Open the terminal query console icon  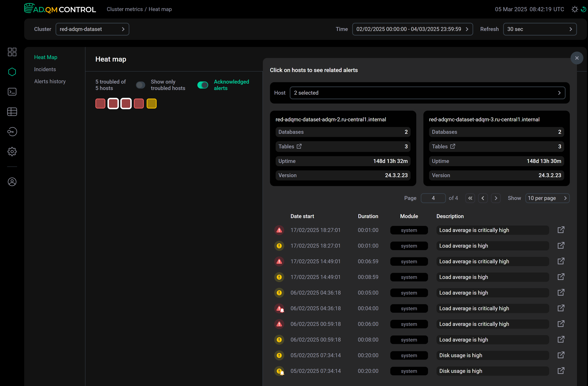pyautogui.click(x=12, y=92)
